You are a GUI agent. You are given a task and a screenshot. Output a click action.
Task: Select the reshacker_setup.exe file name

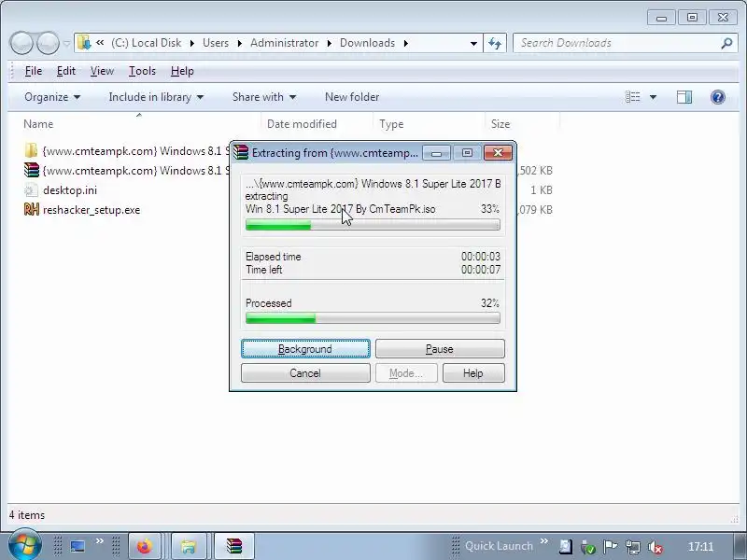point(92,210)
